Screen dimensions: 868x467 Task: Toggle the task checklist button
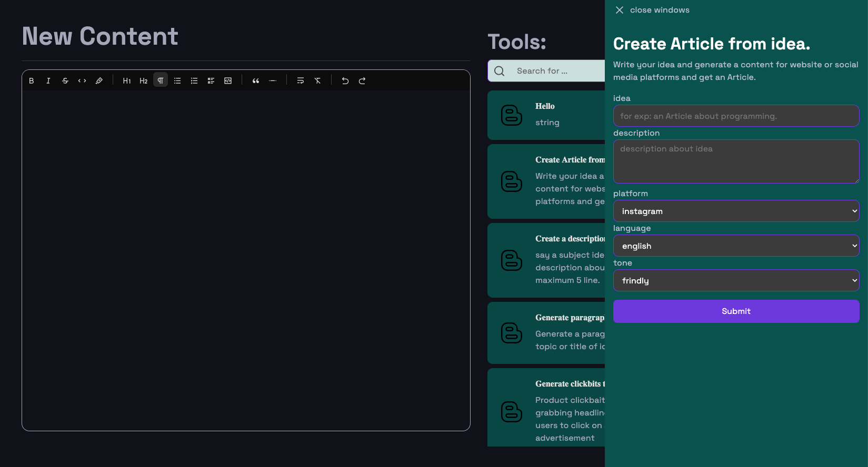[x=211, y=81]
